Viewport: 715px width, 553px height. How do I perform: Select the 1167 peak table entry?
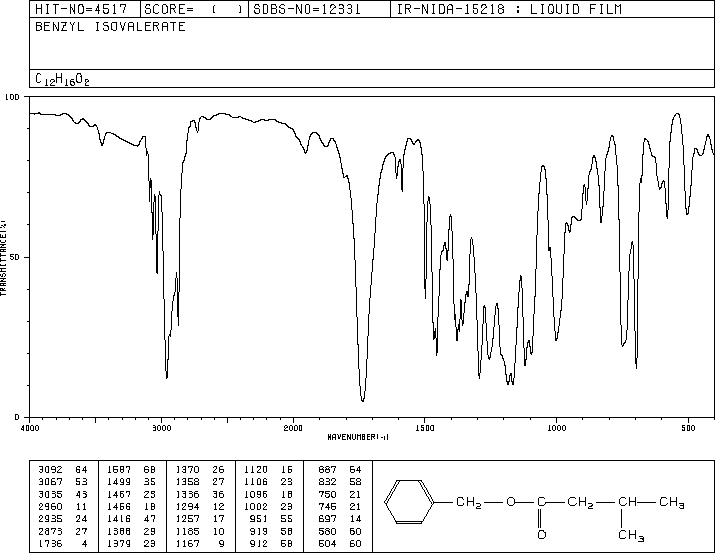[x=200, y=543]
